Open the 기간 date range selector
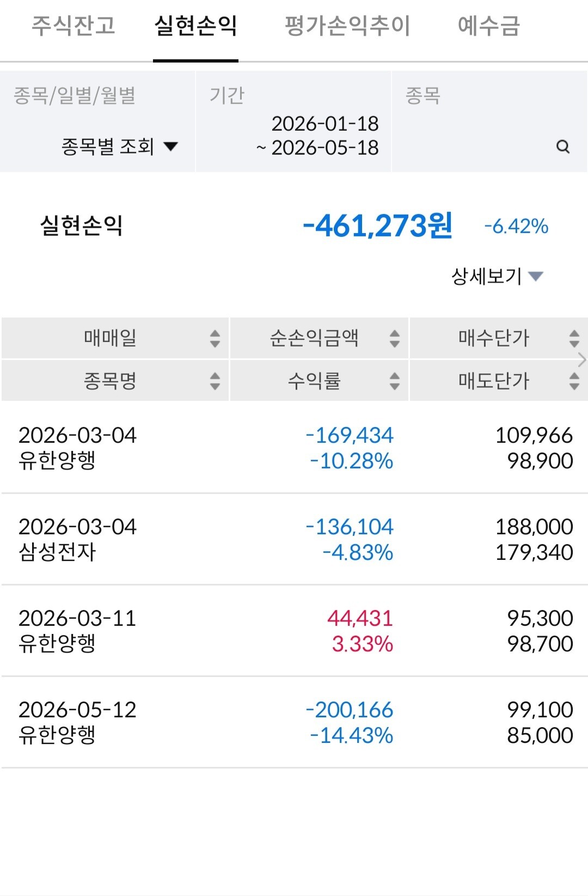 point(293,122)
